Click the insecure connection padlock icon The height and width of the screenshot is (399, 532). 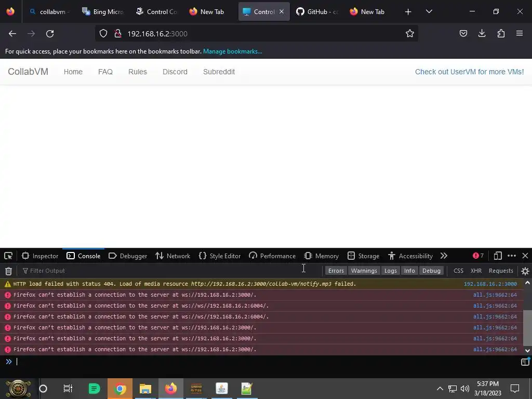[118, 34]
